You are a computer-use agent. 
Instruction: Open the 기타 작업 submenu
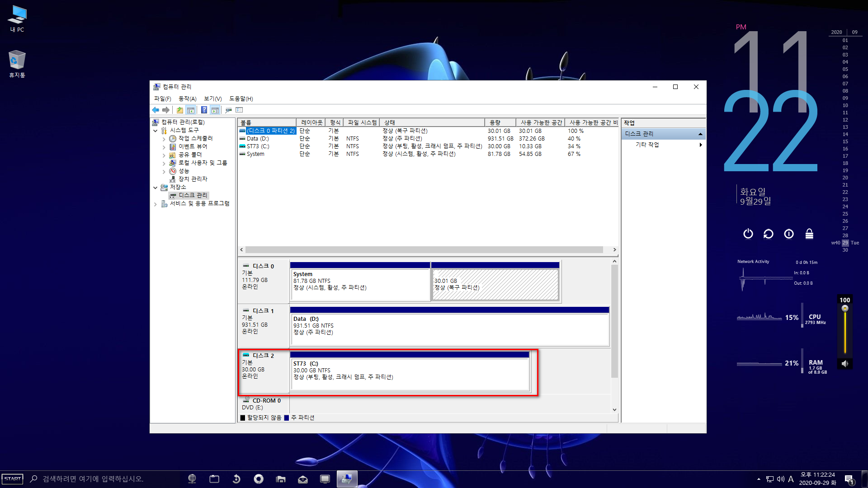click(663, 145)
